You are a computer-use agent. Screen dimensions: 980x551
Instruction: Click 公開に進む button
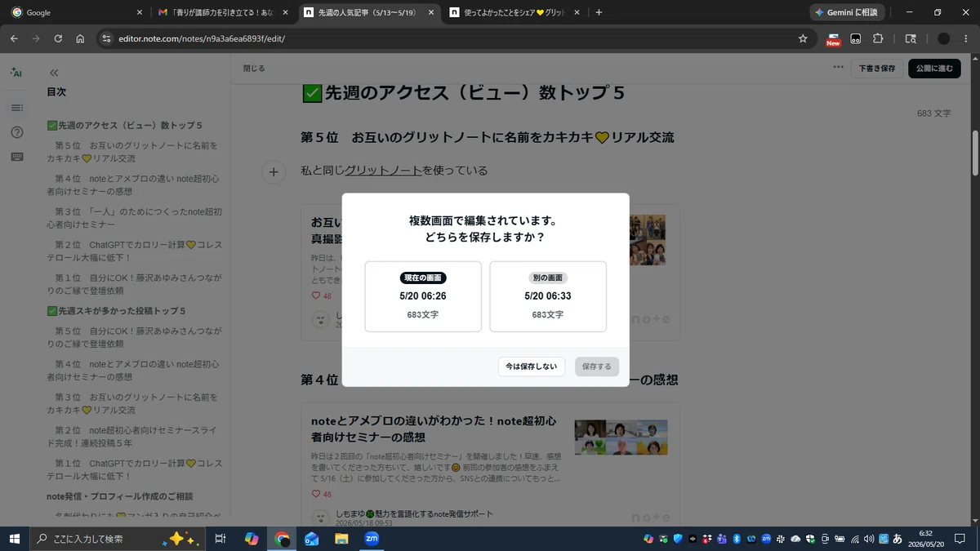tap(934, 69)
